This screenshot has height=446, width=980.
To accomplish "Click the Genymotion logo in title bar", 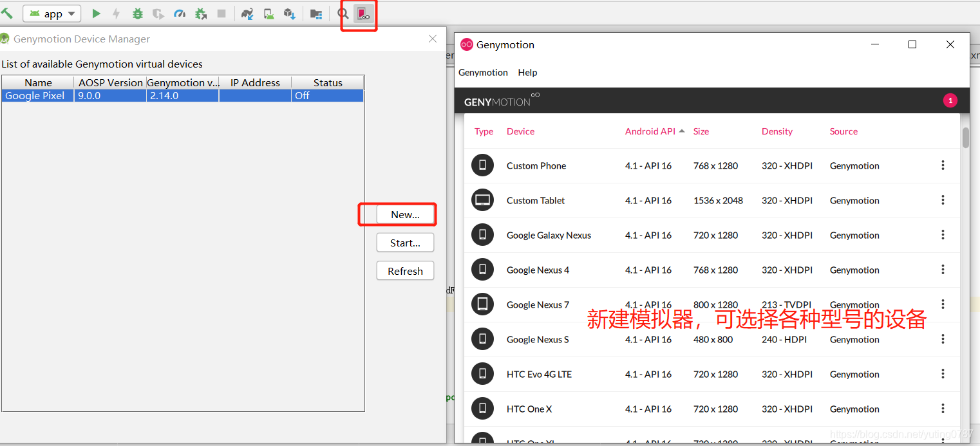I will point(466,44).
